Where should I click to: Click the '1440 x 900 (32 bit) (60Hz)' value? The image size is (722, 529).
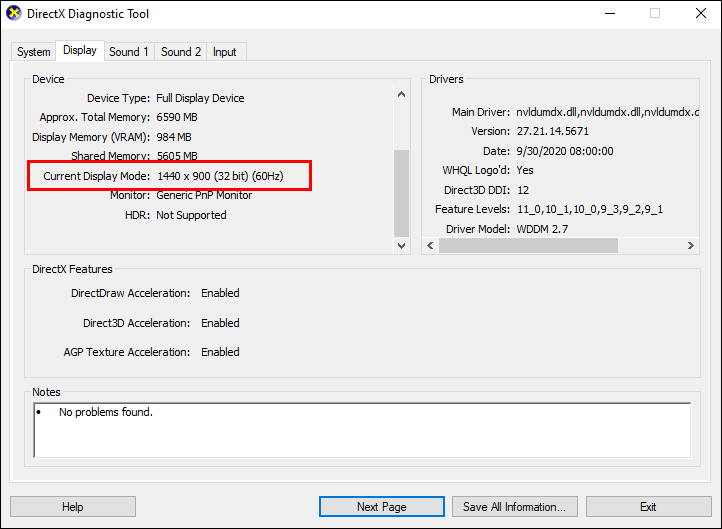220,176
